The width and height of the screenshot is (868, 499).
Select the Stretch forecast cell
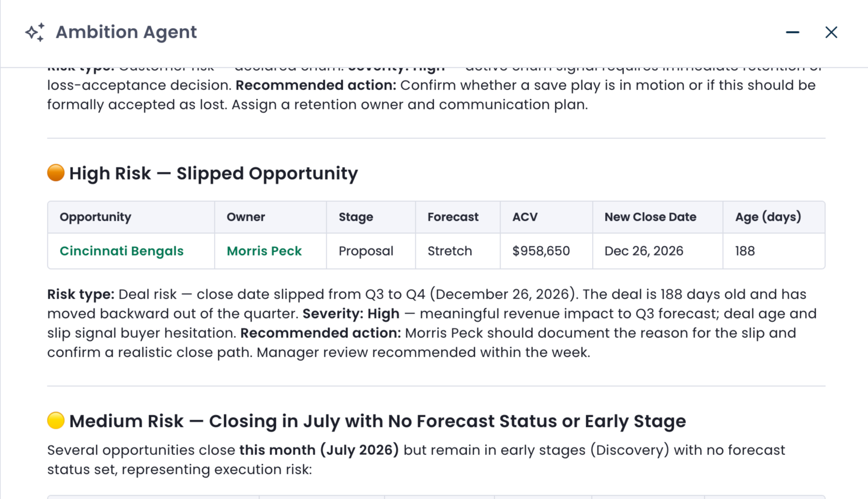[x=457, y=251]
